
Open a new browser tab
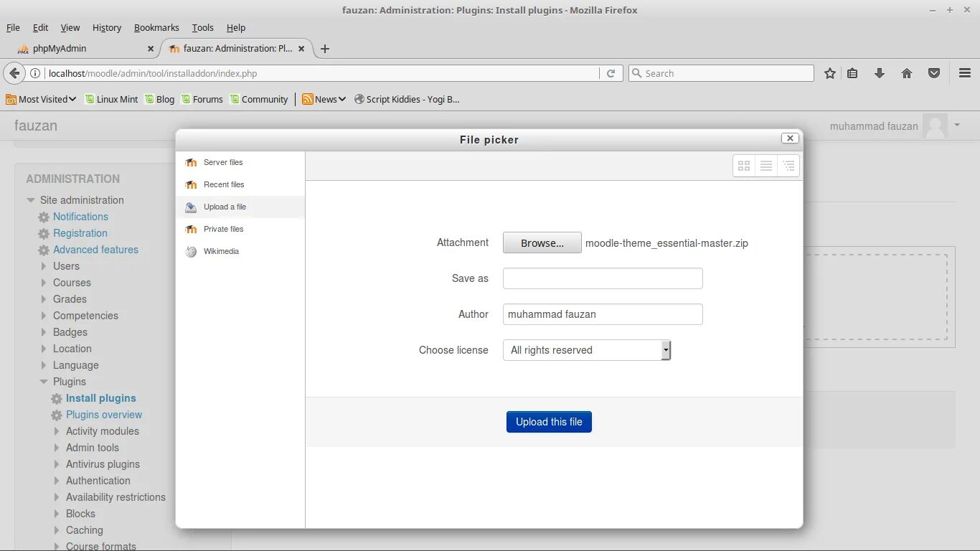325,49
